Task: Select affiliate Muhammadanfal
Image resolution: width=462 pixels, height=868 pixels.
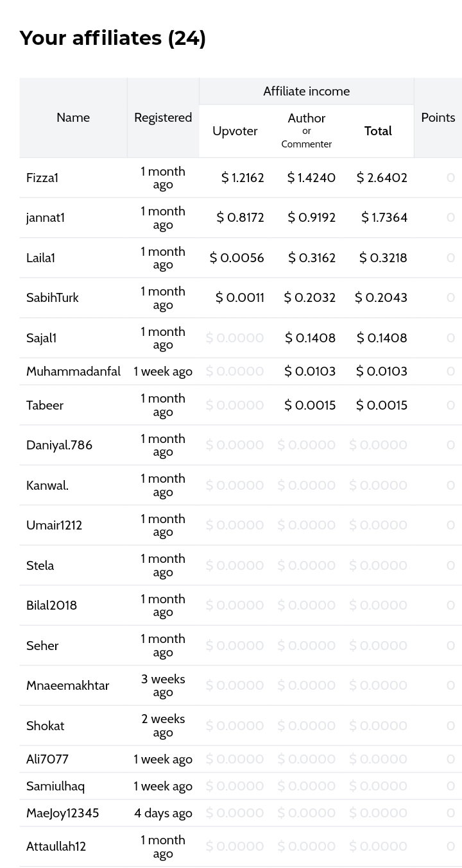Action: coord(73,371)
